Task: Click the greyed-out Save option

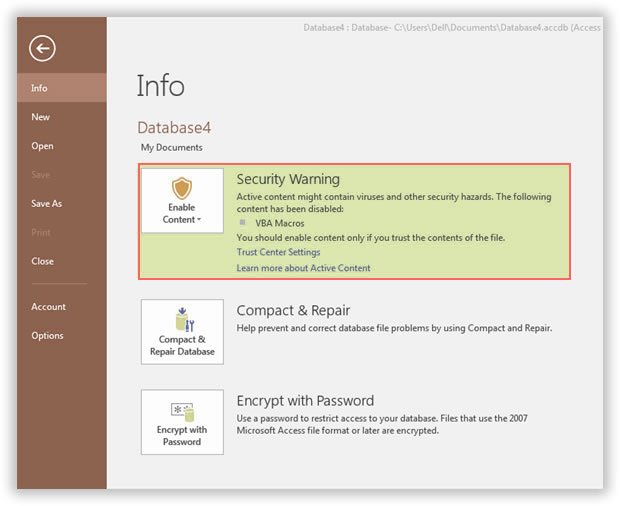Action: [x=40, y=175]
